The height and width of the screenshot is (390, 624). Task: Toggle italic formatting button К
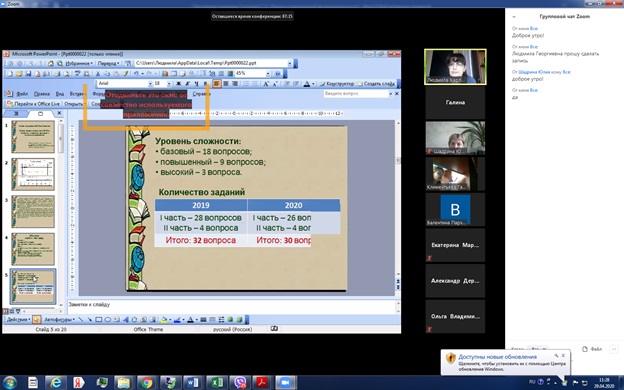187,84
